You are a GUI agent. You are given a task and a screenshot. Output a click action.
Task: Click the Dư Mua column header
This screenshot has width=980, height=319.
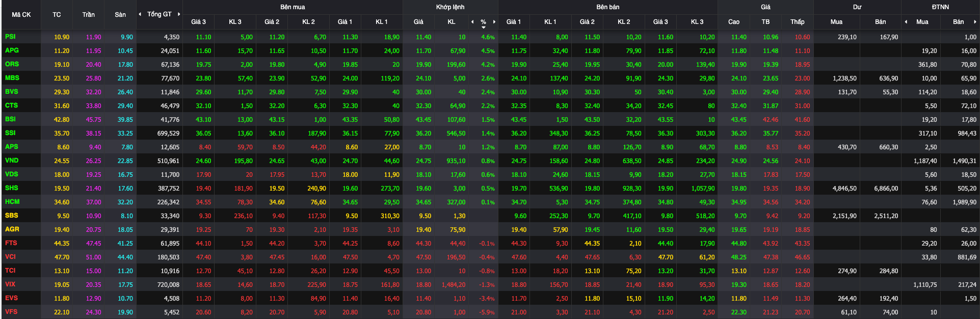(836, 22)
